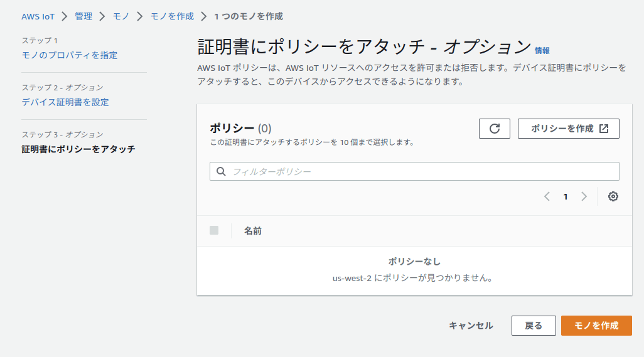
Task: Click the 名前 column header
Action: tap(253, 231)
